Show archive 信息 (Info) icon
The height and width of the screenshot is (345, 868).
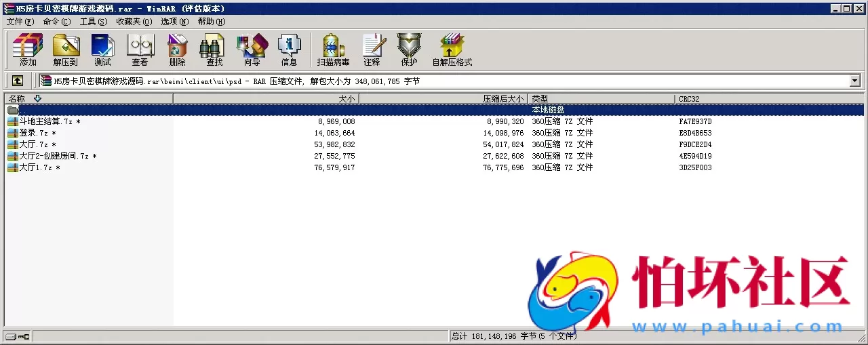click(289, 49)
